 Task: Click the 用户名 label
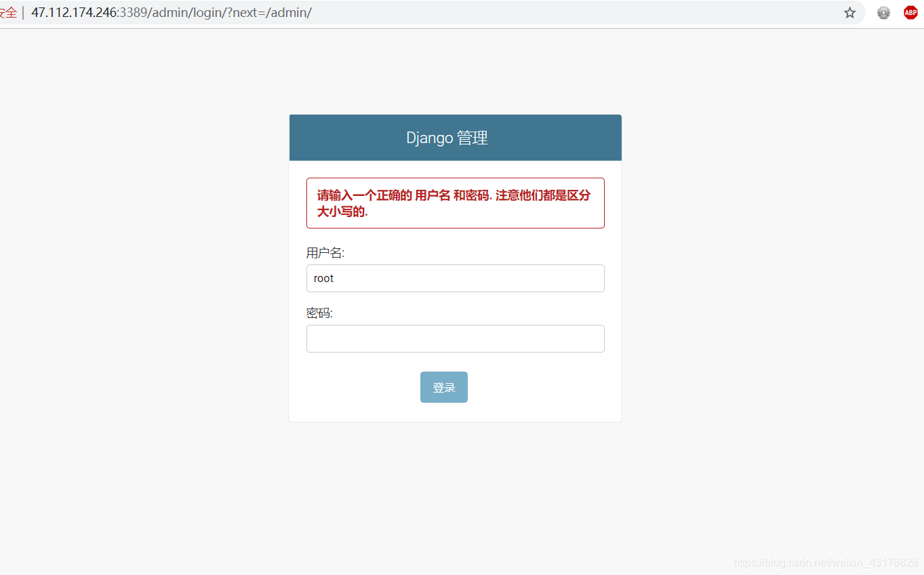coord(325,253)
